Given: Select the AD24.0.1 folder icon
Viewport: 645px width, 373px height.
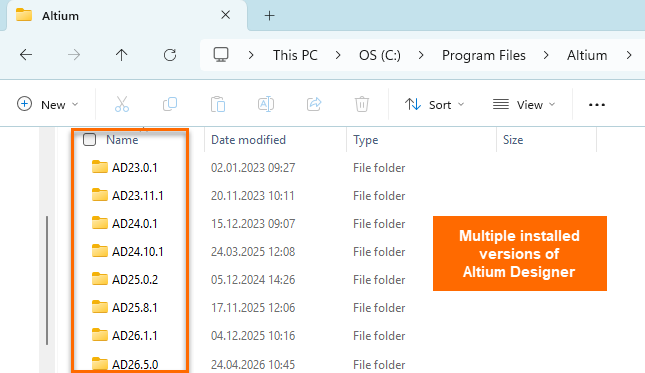Looking at the screenshot, I should pos(100,223).
